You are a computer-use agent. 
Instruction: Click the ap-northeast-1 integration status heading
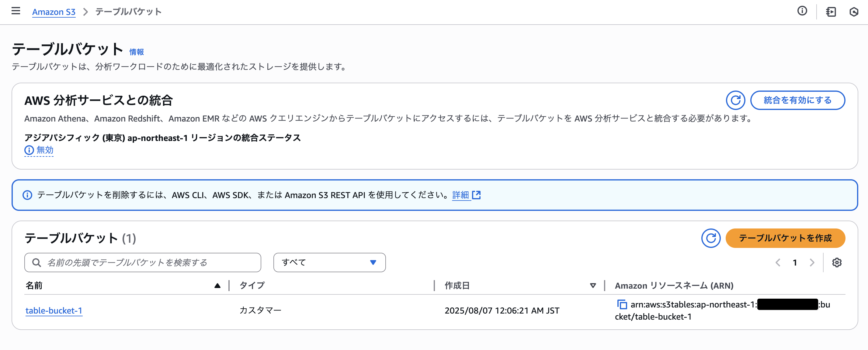[162, 138]
